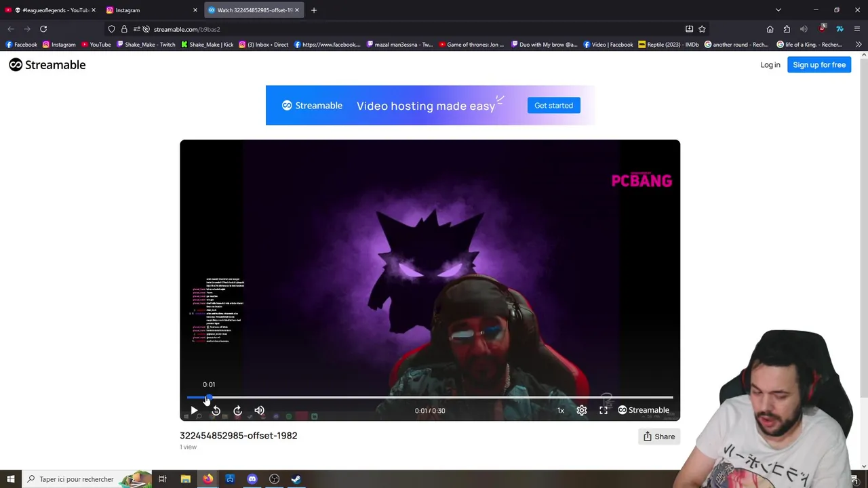Go back with the browser back arrow
The height and width of the screenshot is (488, 868).
11,29
